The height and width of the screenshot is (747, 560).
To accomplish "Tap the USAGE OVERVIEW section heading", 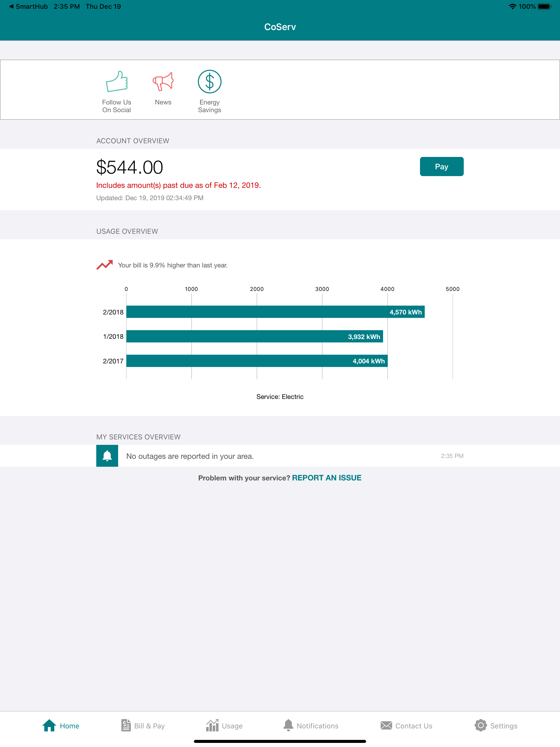I will 127,231.
